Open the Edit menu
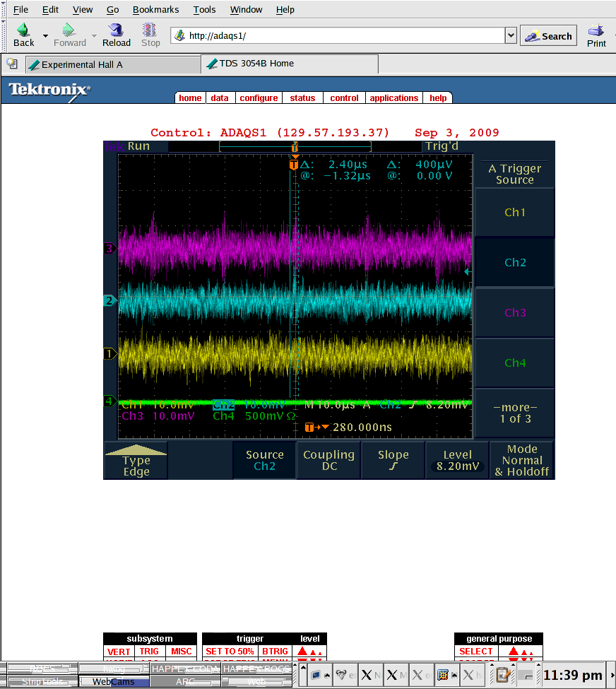 (50, 9)
